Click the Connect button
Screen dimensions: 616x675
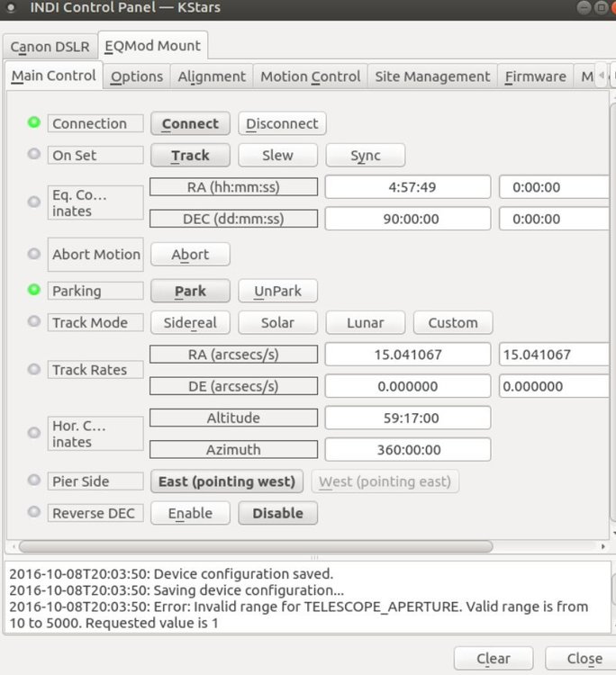(190, 123)
